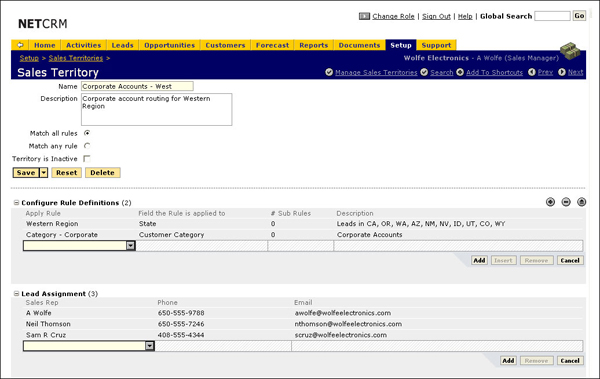
Task: Click the right arrow icon beside Next
Action: click(562, 72)
